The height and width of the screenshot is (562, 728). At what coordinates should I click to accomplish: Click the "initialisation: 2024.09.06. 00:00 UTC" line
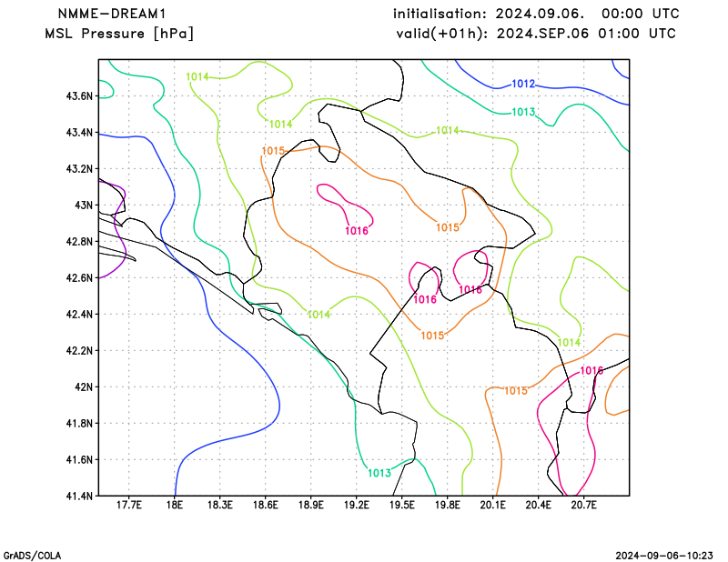pos(536,14)
